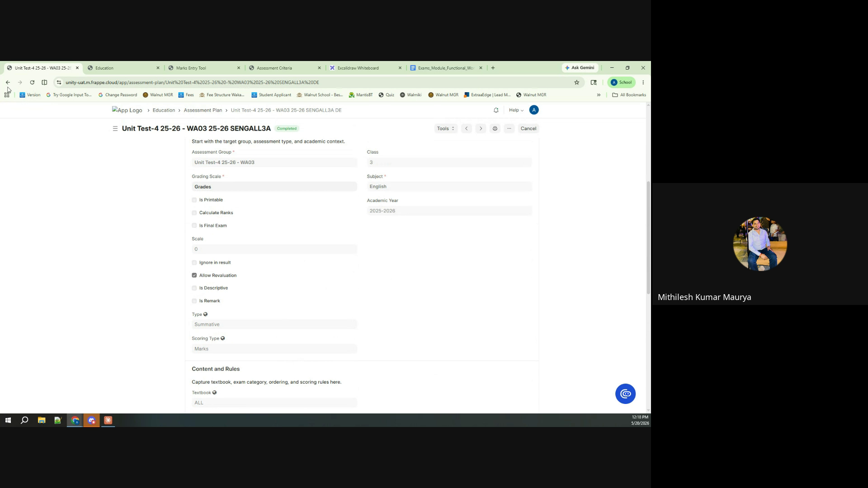Click the App Logo image
The width and height of the screenshot is (868, 488).
[x=127, y=110]
